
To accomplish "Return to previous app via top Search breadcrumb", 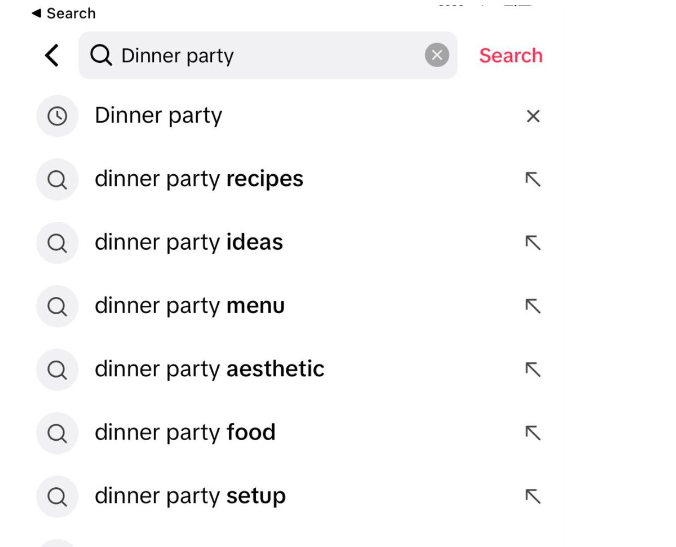I will point(64,13).
